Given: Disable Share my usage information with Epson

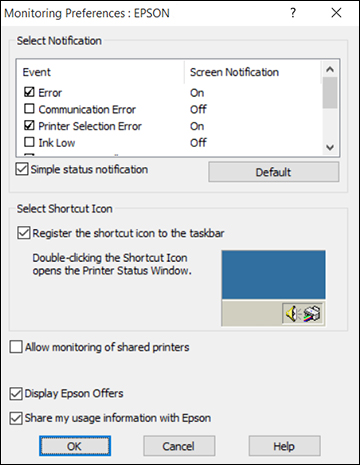Looking at the screenshot, I should click(16, 418).
